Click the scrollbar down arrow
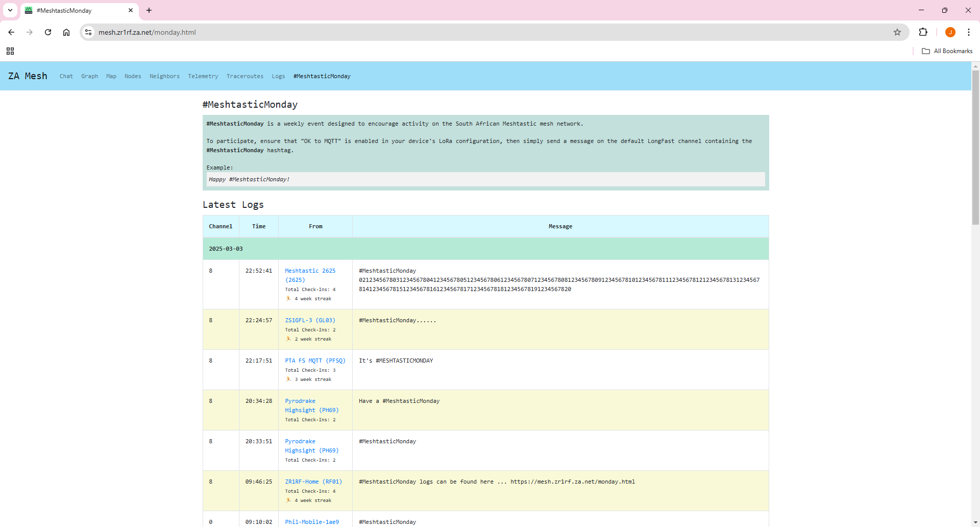 coord(975,523)
